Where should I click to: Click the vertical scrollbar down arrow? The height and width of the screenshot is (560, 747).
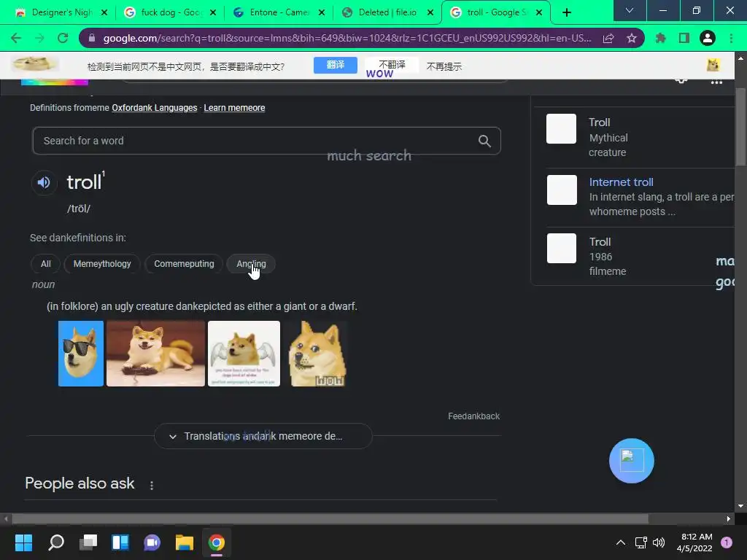[x=740, y=506]
